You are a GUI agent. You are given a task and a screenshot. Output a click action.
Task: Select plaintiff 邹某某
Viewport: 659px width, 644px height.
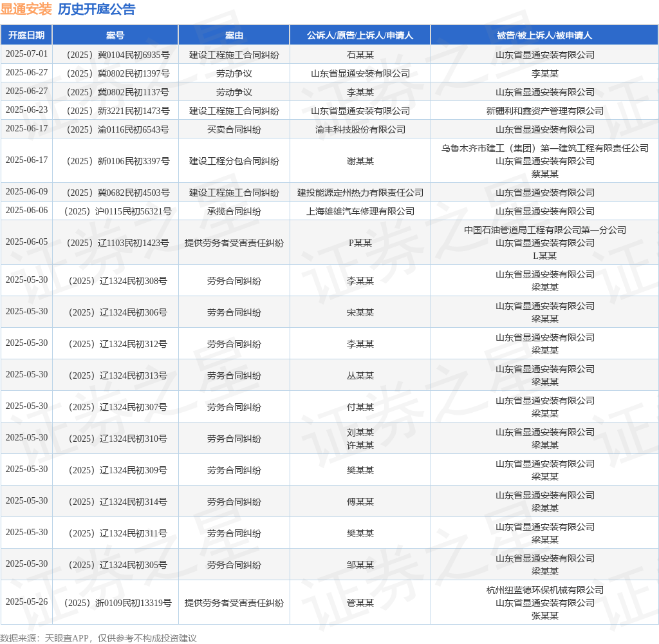pos(360,565)
